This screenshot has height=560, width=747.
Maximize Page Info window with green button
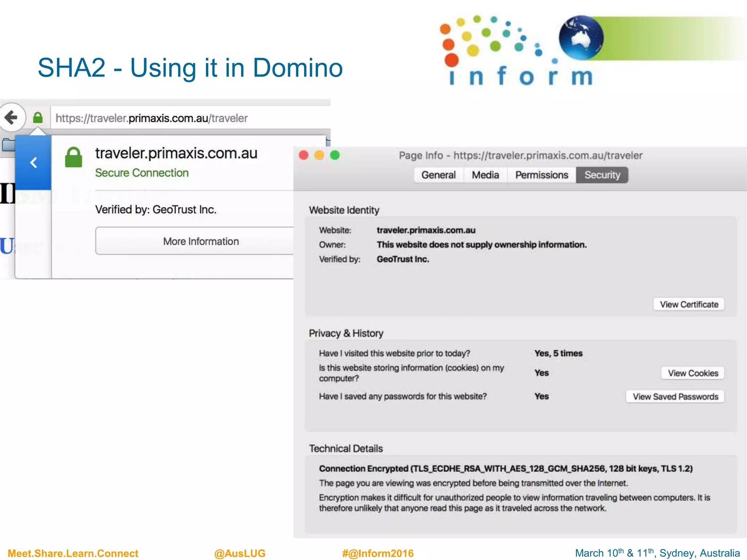click(335, 155)
